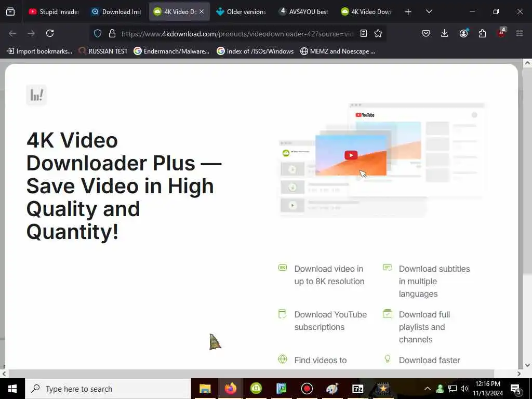Viewport: 532px width, 399px height.
Task: Click "Download video in up to 8K resolution" text
Action: (x=329, y=275)
